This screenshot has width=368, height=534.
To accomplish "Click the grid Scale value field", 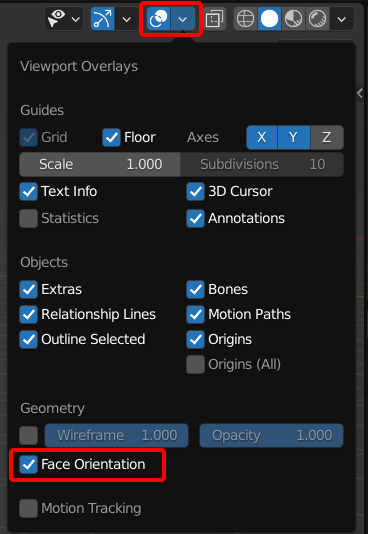I will tap(100, 164).
